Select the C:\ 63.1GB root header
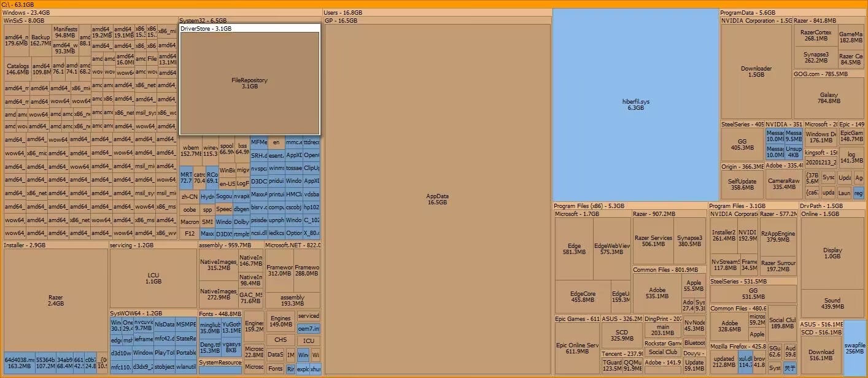 tap(433, 4)
